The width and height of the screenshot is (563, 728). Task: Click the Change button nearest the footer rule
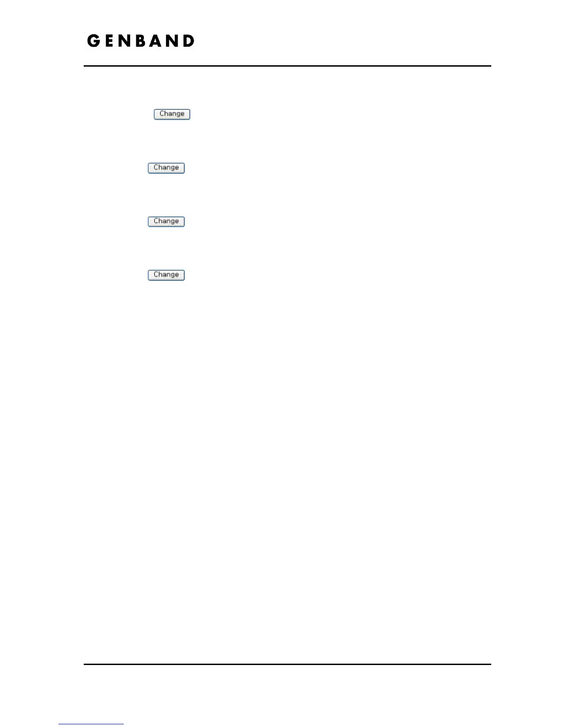166,275
